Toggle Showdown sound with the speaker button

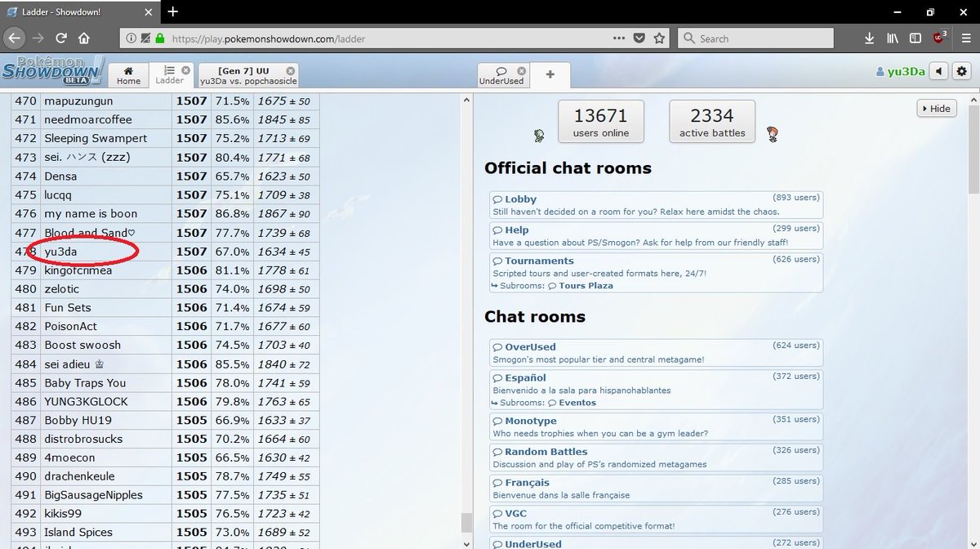[939, 71]
